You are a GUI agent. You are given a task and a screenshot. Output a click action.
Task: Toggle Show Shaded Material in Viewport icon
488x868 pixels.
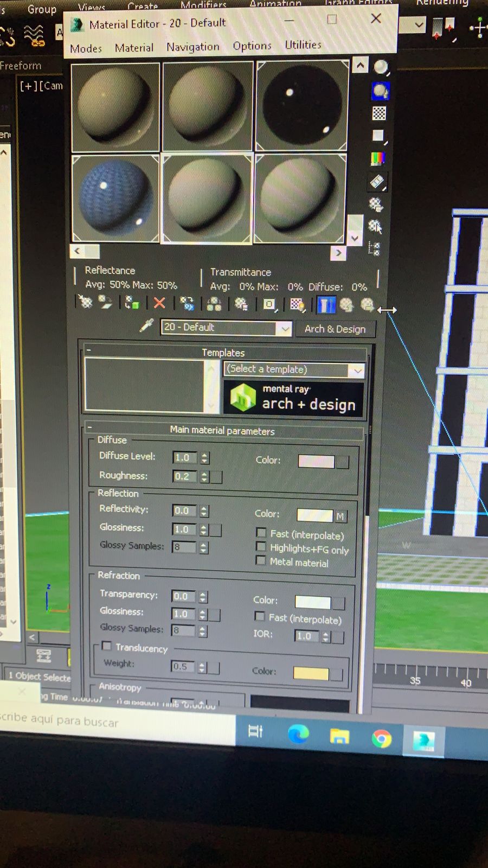click(x=297, y=305)
